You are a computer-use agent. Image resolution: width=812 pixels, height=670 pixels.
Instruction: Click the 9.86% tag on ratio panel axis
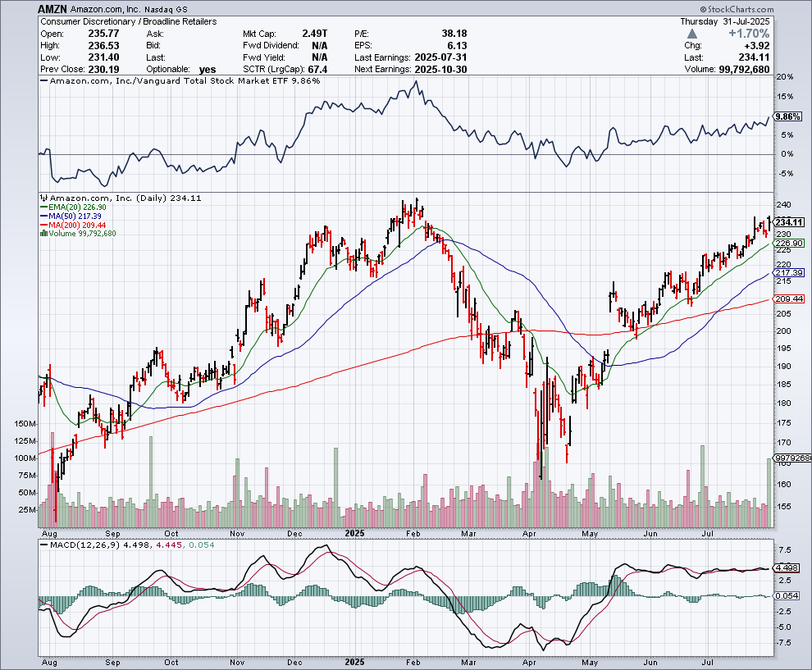pos(787,116)
